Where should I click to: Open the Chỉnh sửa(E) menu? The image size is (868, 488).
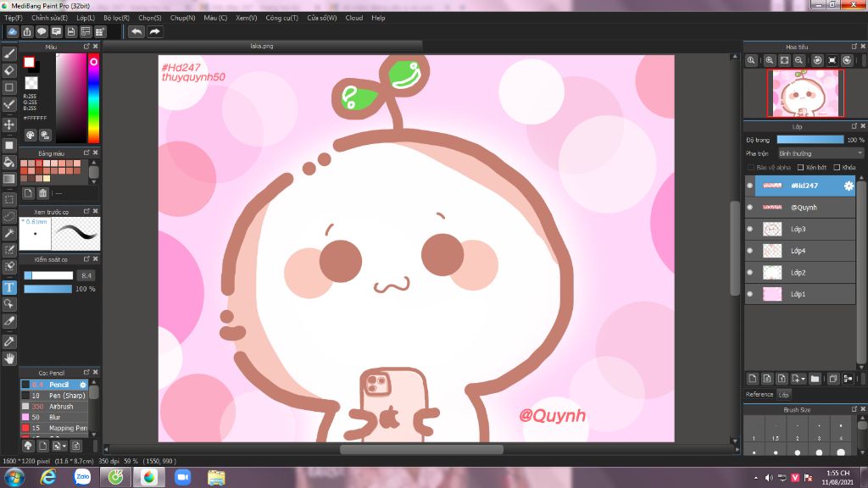49,18
